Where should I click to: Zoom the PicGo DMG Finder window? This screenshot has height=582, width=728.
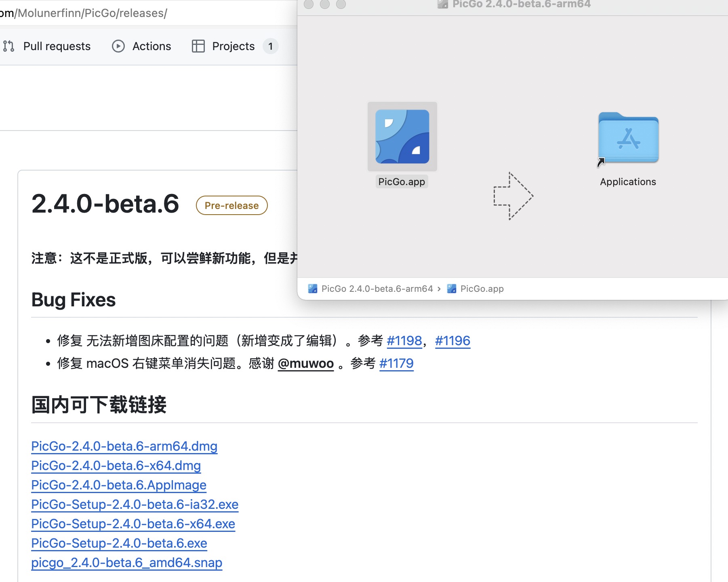(341, 4)
